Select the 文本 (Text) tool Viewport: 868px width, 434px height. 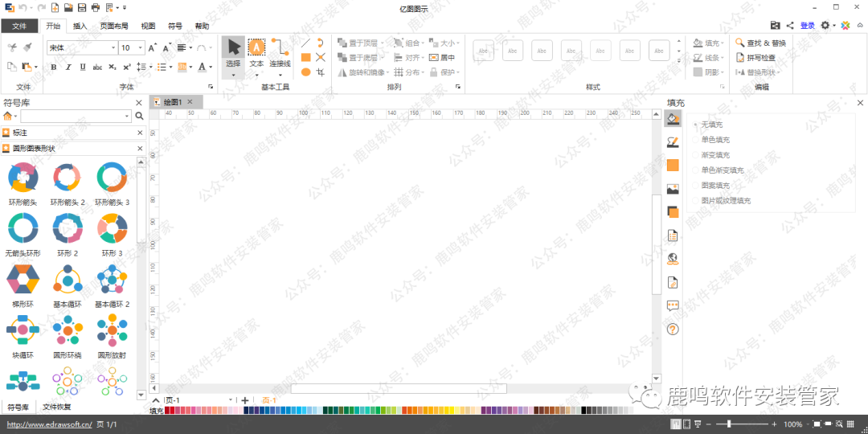[256, 53]
